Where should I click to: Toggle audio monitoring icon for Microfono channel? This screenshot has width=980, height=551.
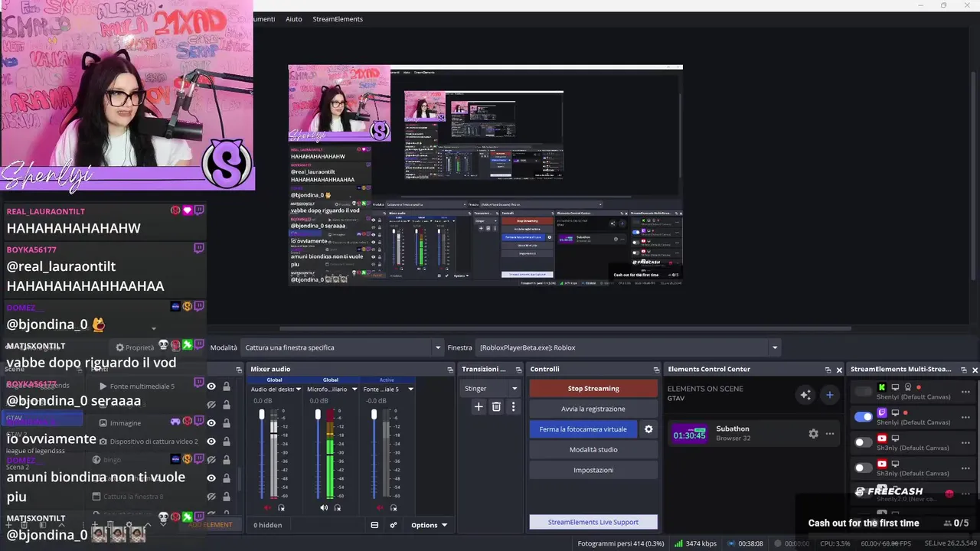[x=338, y=508]
